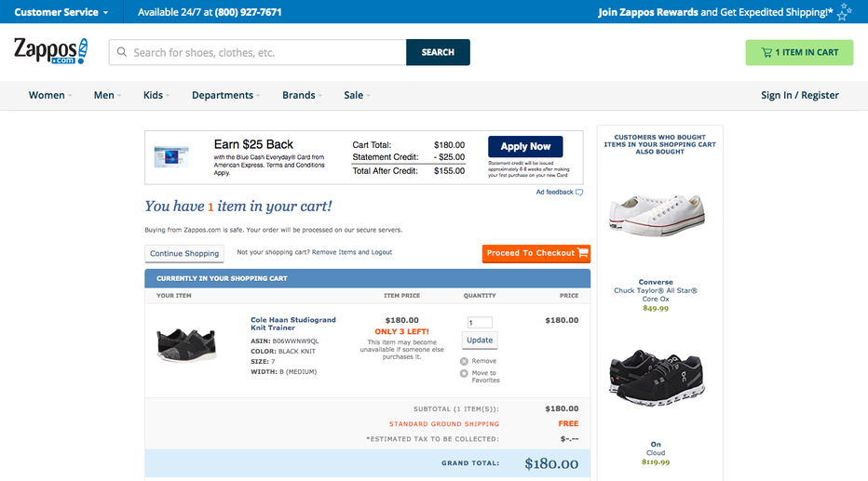This screenshot has width=868, height=481.
Task: Click the Remove circle-x icon
Action: pos(464,361)
